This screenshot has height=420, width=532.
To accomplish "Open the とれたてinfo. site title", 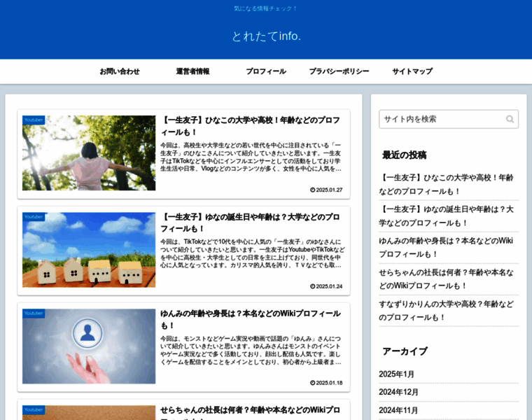I will point(266,36).
